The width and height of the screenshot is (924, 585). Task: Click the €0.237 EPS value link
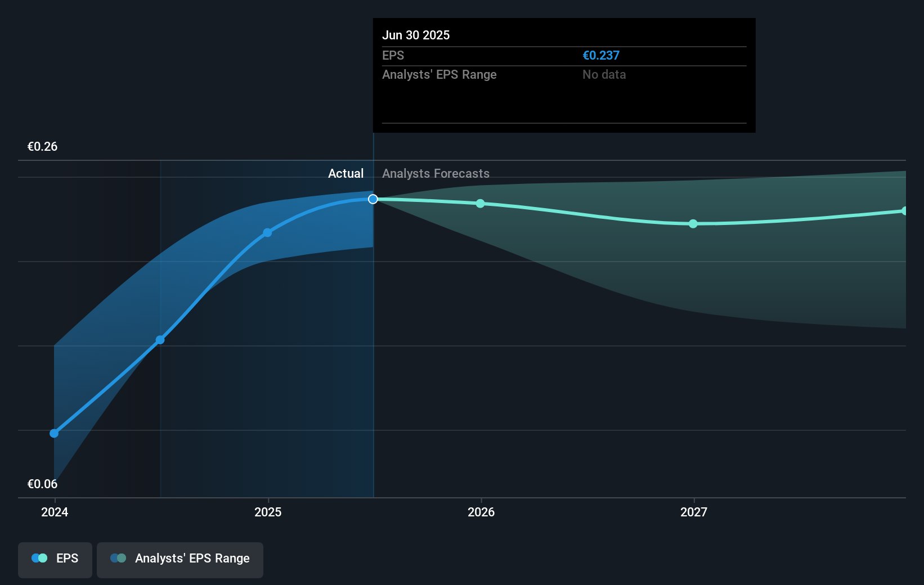coord(601,55)
